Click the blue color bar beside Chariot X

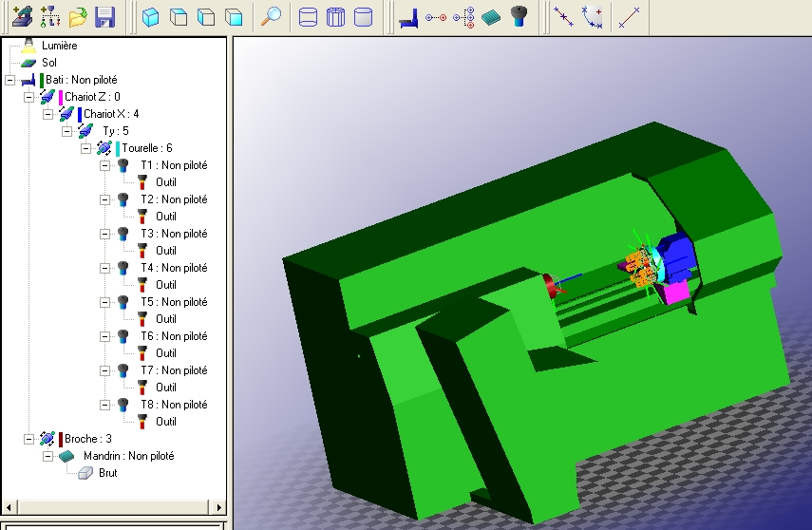tap(80, 115)
